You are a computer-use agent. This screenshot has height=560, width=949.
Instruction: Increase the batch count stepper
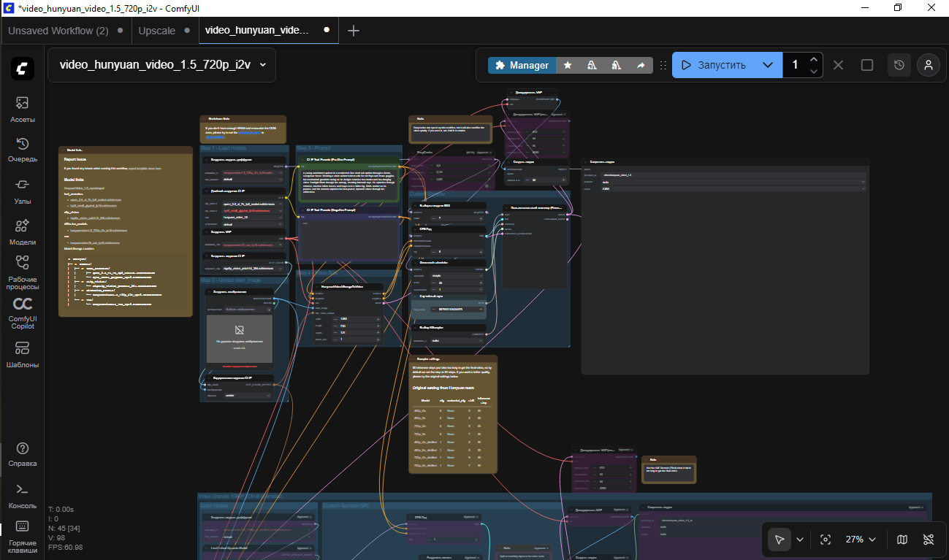point(814,59)
